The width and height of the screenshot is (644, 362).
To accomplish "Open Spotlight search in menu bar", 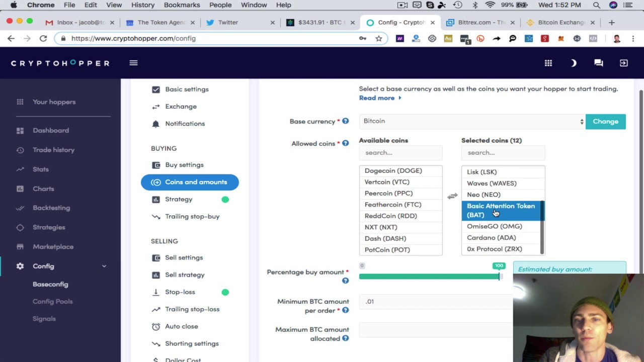I will click(x=596, y=5).
